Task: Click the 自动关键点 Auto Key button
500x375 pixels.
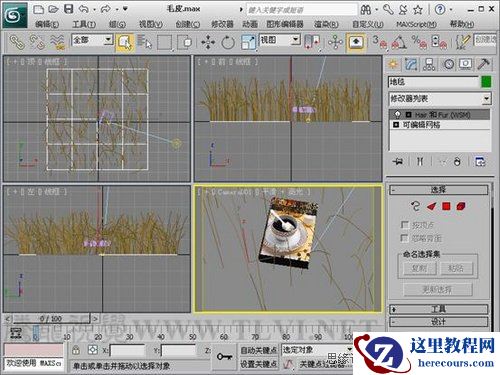Action: tap(259, 350)
